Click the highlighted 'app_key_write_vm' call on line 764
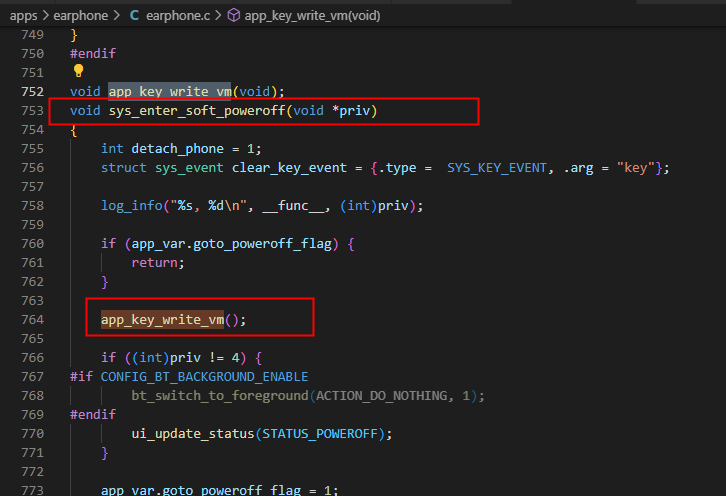 click(163, 320)
